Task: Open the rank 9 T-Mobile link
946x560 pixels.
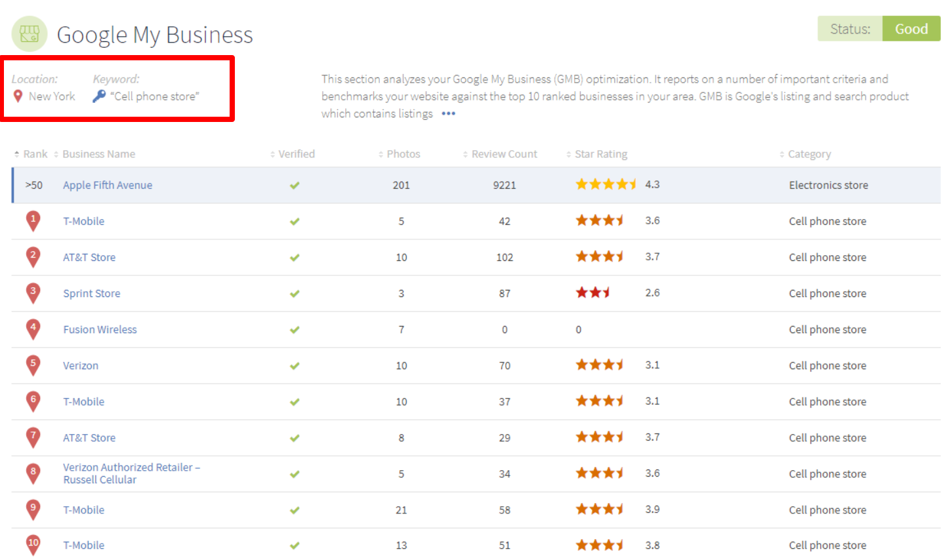Action: [84, 510]
